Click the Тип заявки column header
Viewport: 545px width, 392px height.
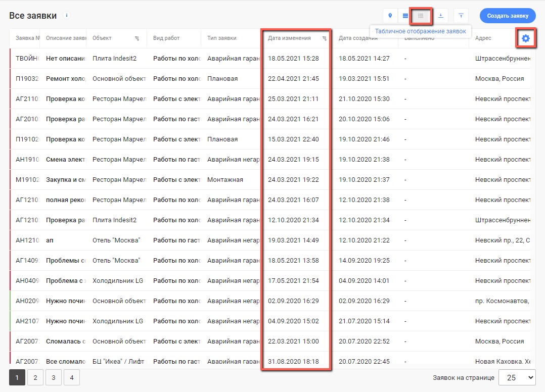[222, 38]
